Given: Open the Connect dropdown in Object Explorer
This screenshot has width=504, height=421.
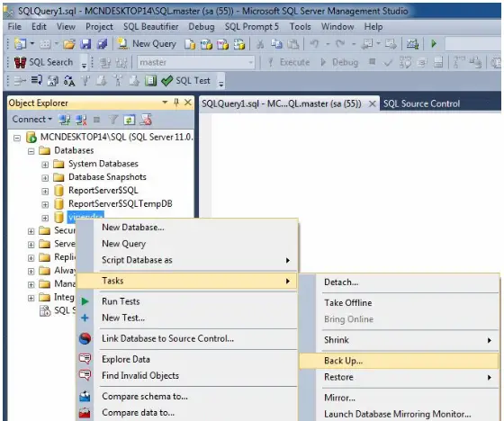Looking at the screenshot, I should pyautogui.click(x=31, y=120).
